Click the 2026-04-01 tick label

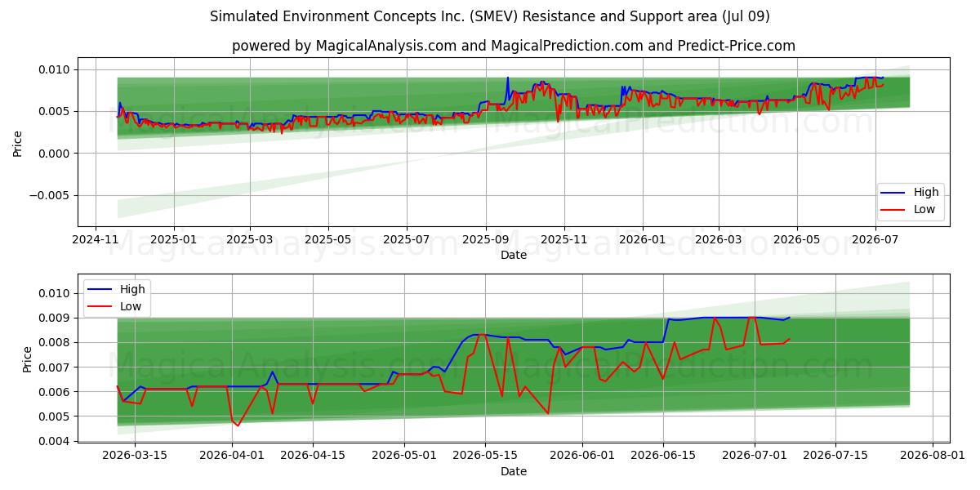(x=232, y=455)
